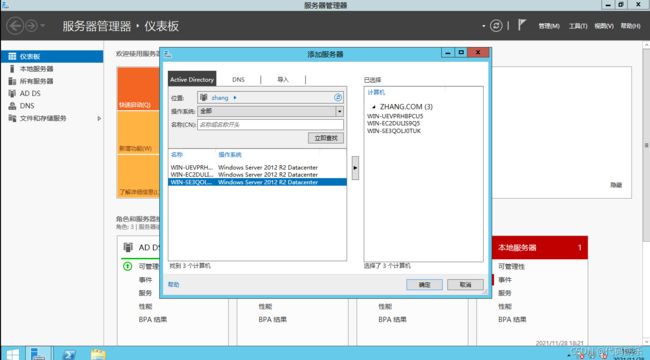Switch to the DNS tab in dialog
The width and height of the screenshot is (650, 360).
(x=238, y=80)
